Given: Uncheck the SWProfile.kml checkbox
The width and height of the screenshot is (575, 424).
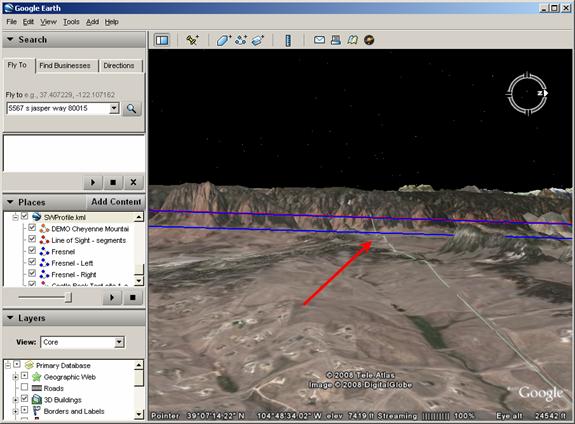Looking at the screenshot, I should coord(24,216).
